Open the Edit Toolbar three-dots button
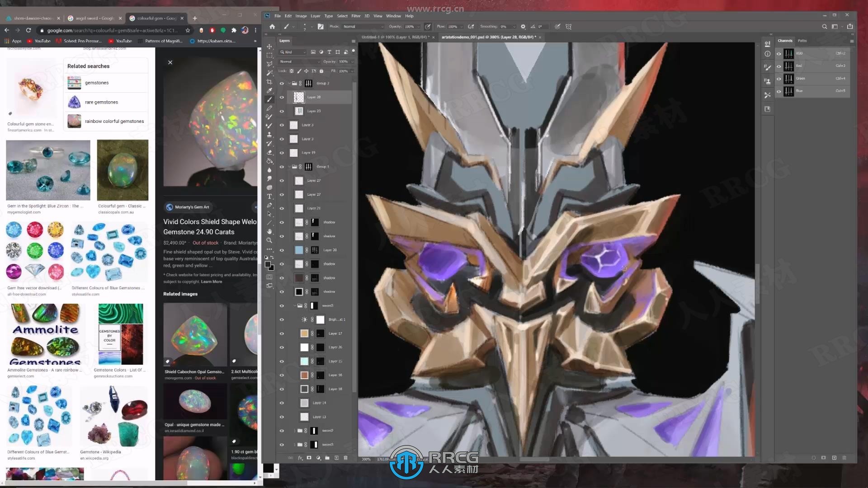The width and height of the screenshot is (868, 488). pyautogui.click(x=269, y=249)
